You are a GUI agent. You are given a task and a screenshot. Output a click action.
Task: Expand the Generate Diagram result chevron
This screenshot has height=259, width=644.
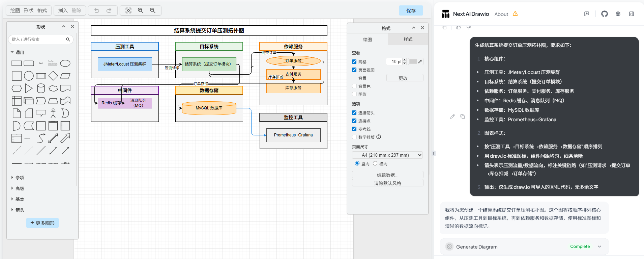click(x=599, y=247)
